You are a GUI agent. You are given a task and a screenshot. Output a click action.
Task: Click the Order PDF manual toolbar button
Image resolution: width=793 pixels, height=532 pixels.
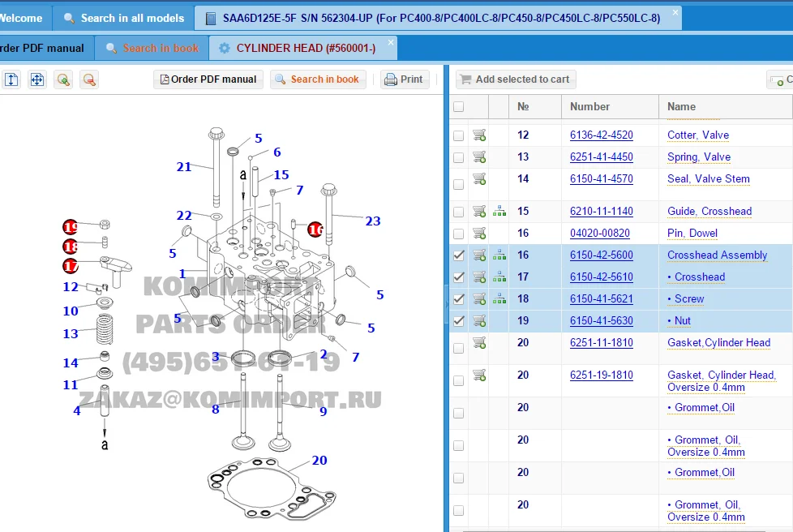208,79
